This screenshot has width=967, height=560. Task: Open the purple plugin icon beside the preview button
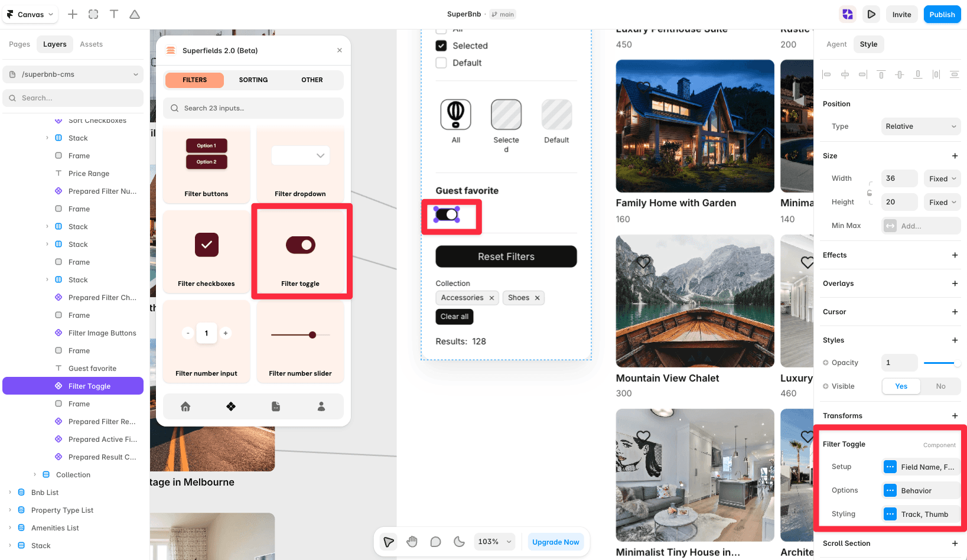pyautogui.click(x=848, y=14)
